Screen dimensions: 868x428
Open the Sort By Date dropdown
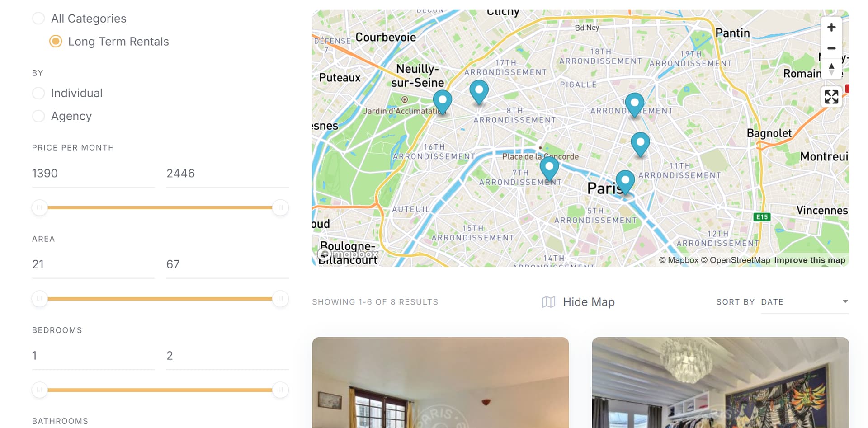coord(805,302)
